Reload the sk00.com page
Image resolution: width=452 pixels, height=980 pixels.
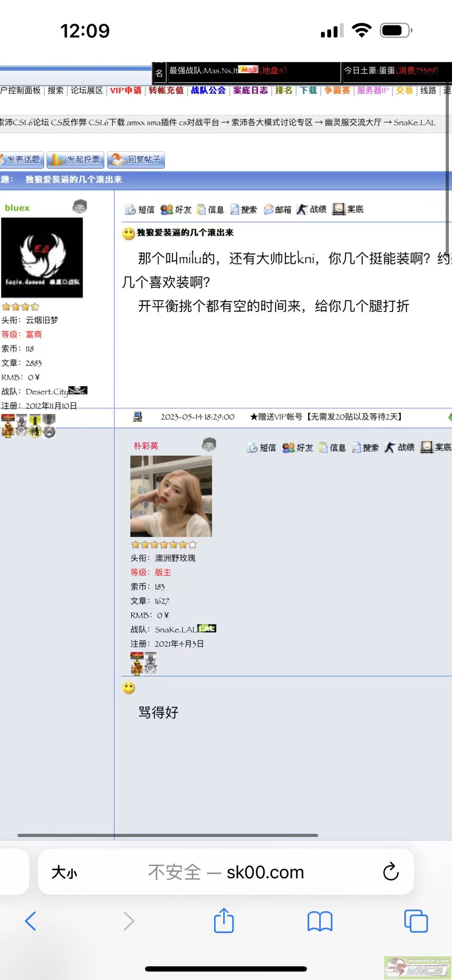[391, 872]
